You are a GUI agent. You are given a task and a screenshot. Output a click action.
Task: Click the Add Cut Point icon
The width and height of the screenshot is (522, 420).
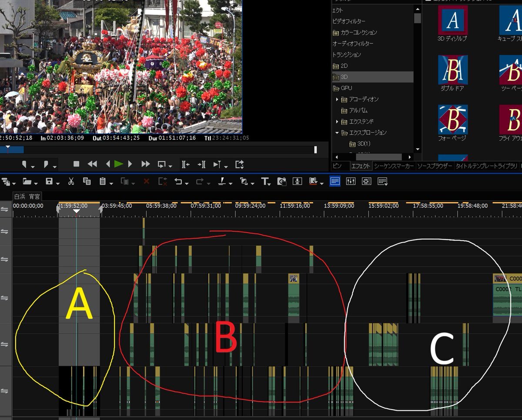(x=222, y=182)
